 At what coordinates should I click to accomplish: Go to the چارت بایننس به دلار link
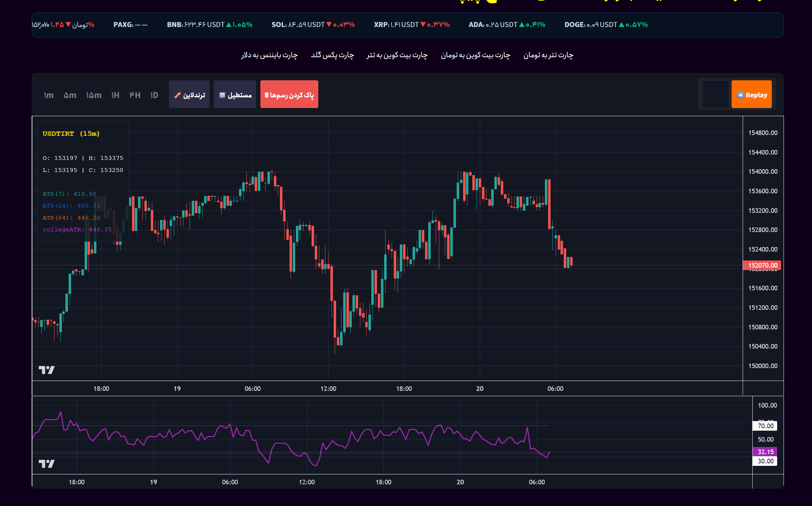pos(269,55)
